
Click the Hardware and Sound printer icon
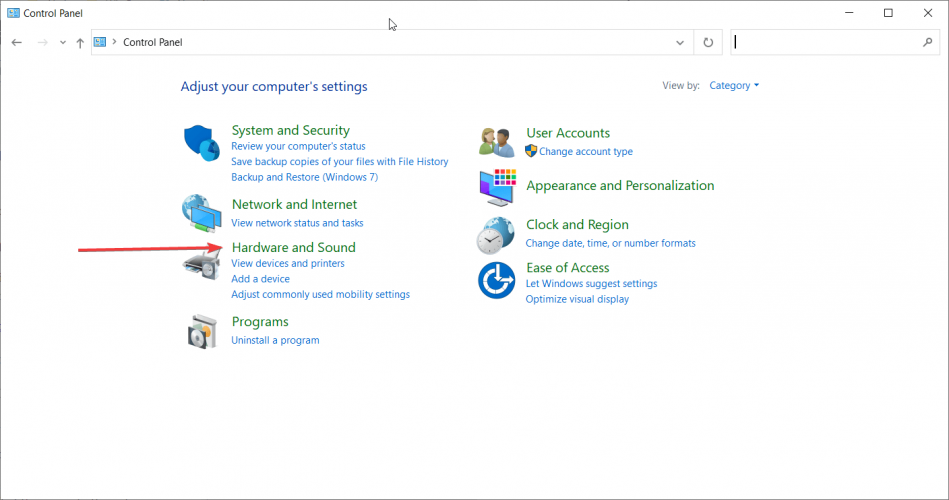coord(201,263)
